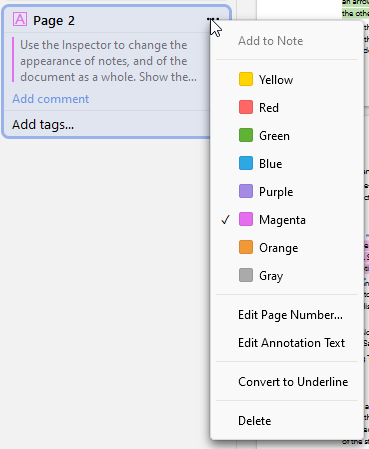This screenshot has width=369, height=449.
Task: Click the Add tags field
Action: coord(43,124)
